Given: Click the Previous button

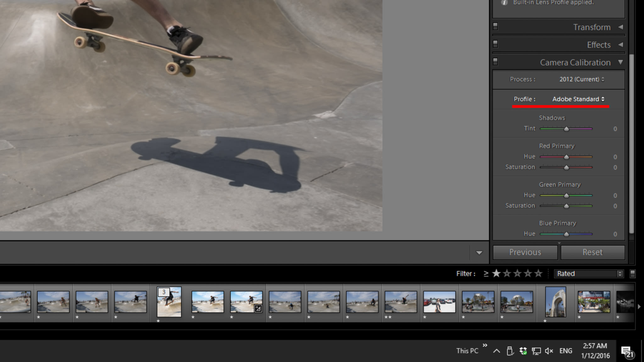Looking at the screenshot, I should [x=525, y=252].
